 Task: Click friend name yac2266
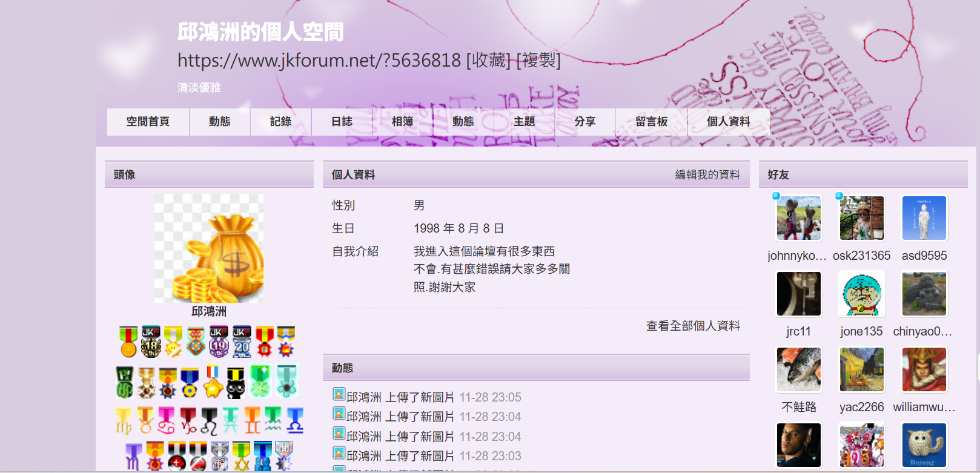[862, 407]
